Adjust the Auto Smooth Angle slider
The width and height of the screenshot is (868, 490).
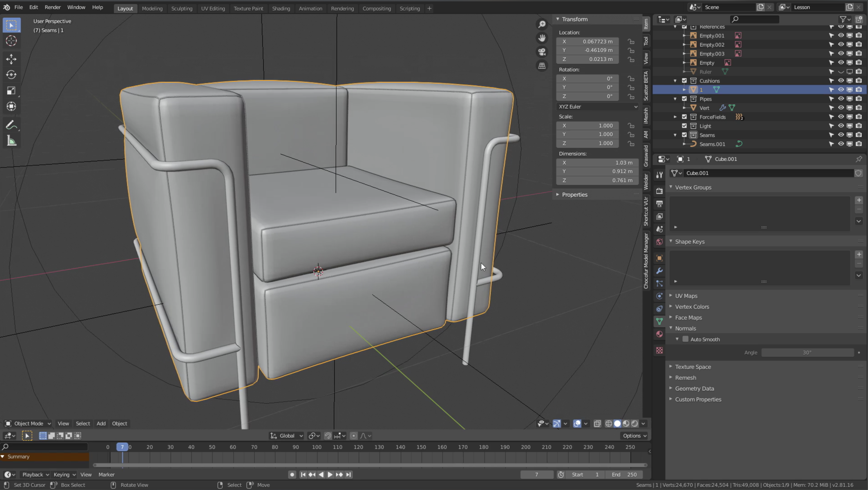point(807,352)
